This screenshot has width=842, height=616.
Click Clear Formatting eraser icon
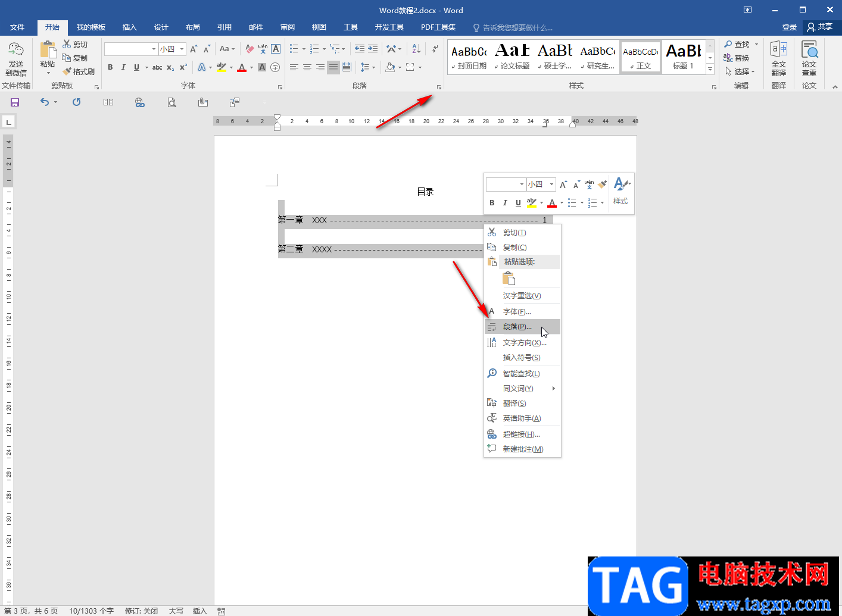[250, 49]
